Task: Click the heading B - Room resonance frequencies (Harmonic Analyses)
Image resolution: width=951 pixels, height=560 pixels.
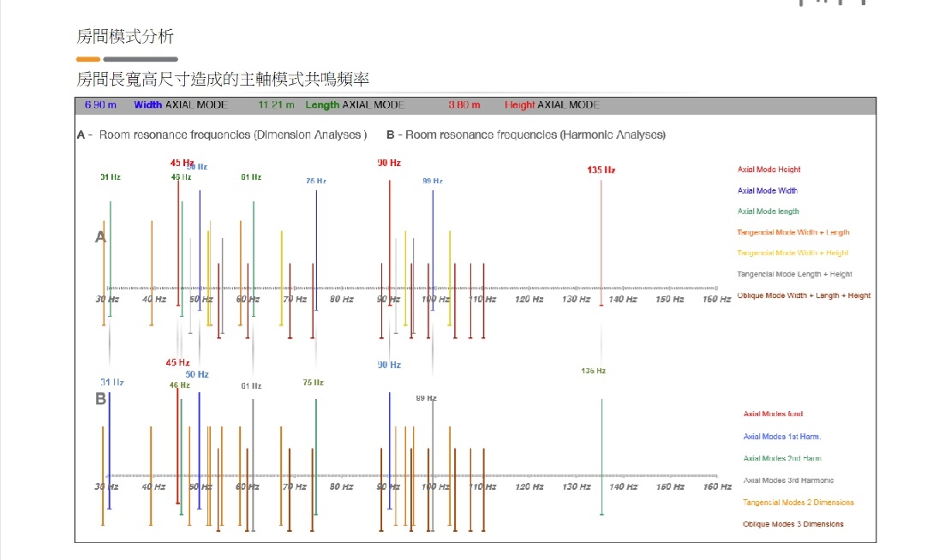Action: pos(526,134)
